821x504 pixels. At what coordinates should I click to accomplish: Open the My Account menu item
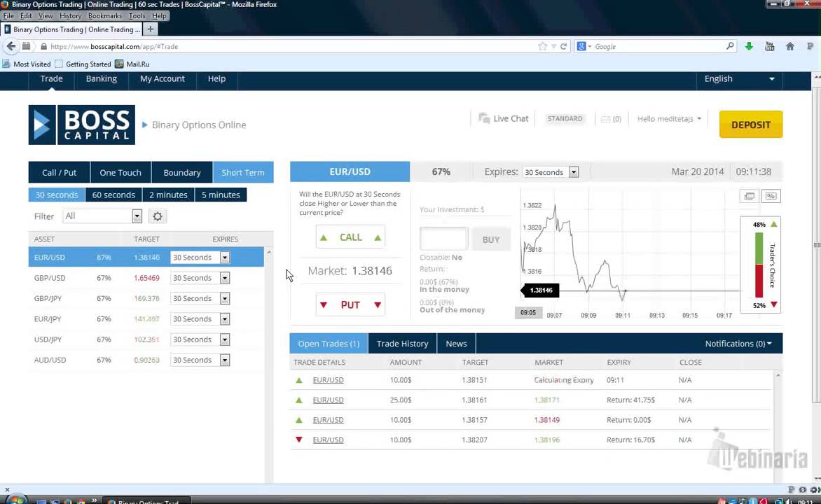point(163,79)
